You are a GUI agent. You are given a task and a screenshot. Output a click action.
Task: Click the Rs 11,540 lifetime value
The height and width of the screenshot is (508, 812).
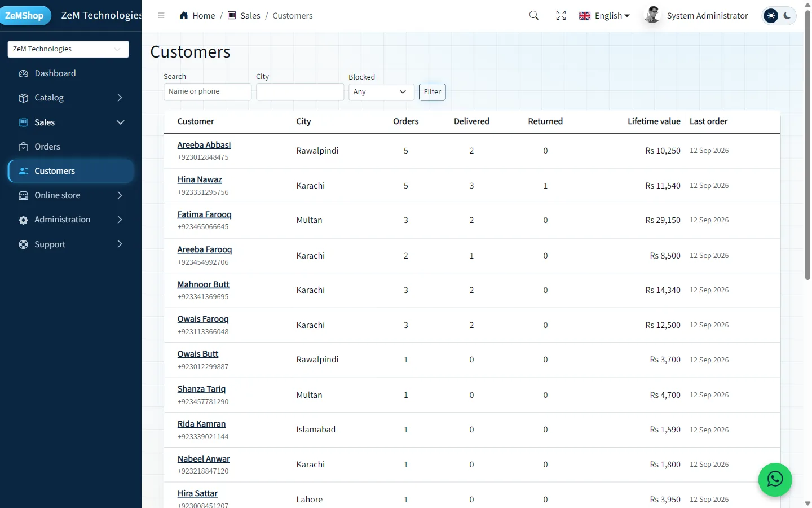click(663, 186)
